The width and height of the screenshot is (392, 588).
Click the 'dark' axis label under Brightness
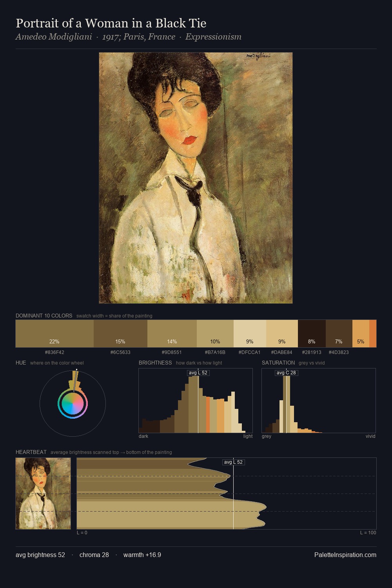click(x=143, y=436)
